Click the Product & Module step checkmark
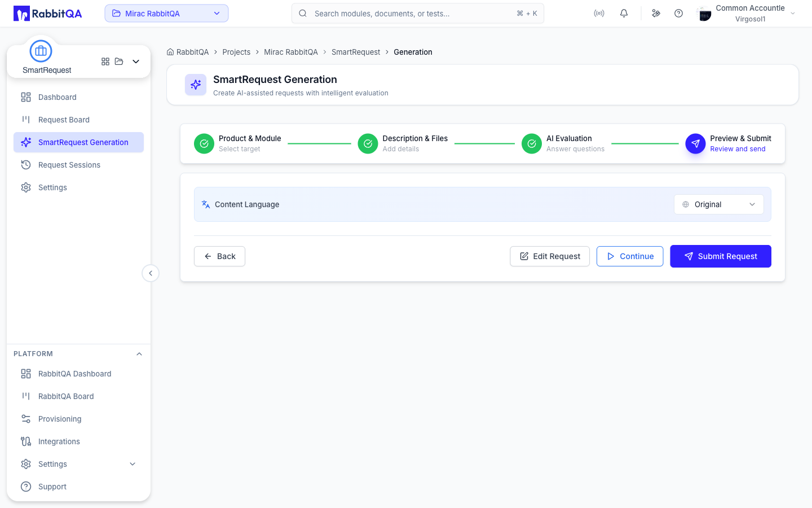This screenshot has height=508, width=812. (x=204, y=143)
